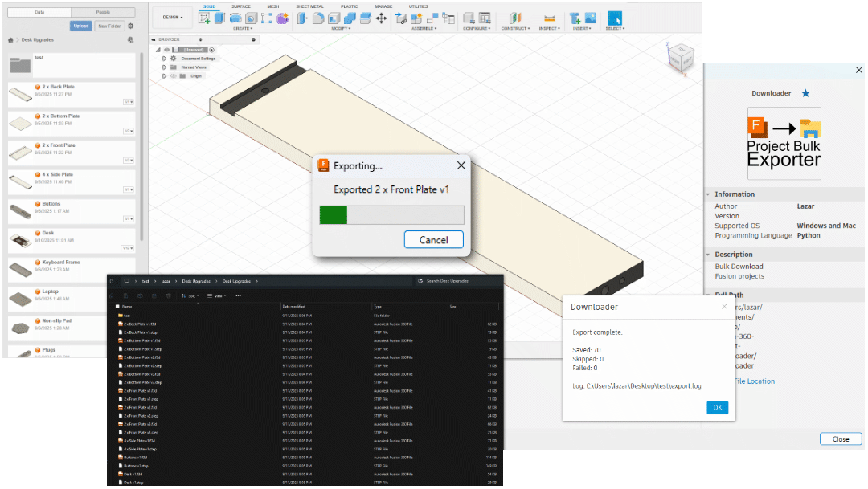Toggle the select-all checkbox beside the Name column
The width and height of the screenshot is (868, 489).
117,307
